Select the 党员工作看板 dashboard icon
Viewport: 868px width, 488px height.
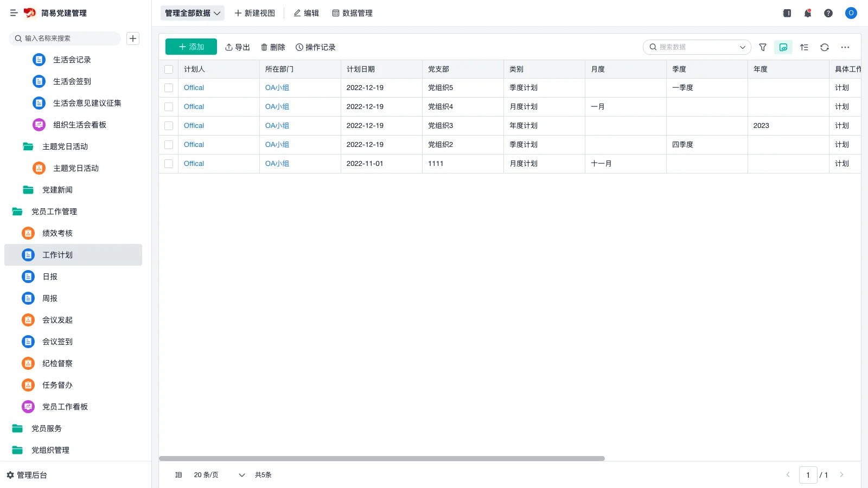coord(28,407)
